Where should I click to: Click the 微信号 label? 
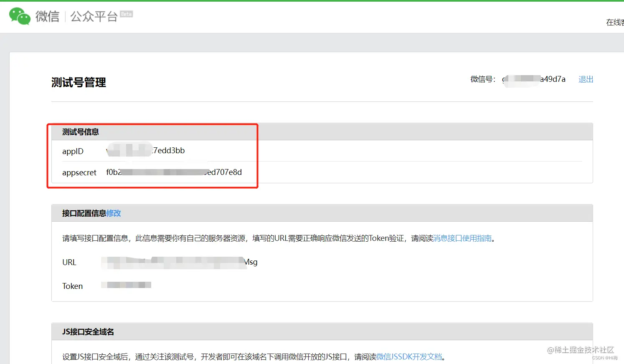pyautogui.click(x=483, y=79)
